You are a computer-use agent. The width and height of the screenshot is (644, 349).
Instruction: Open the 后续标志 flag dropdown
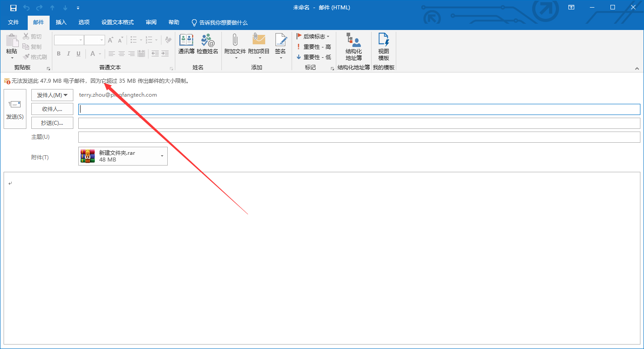coord(313,36)
